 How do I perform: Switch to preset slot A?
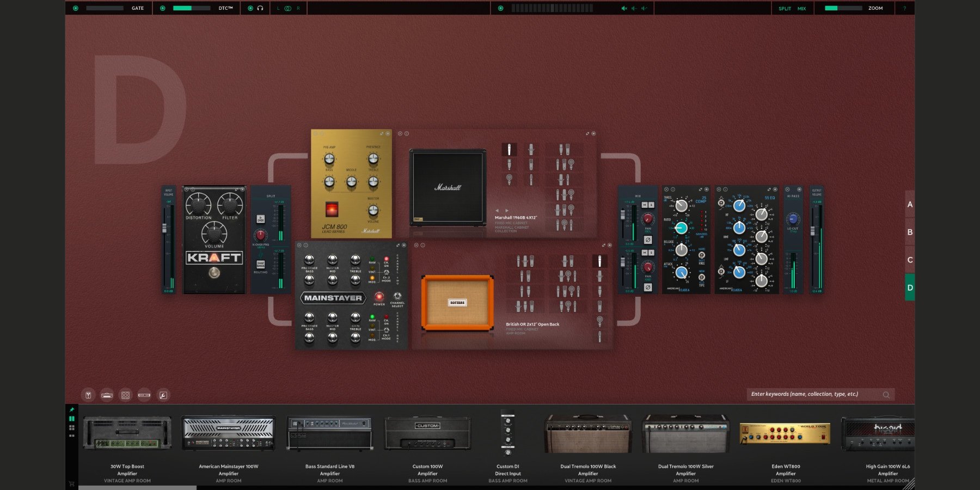click(910, 205)
